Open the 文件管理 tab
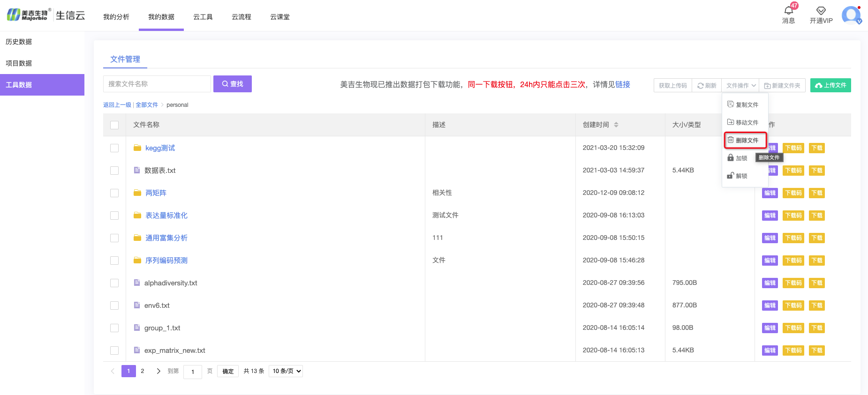Viewport: 868px width, 395px height. [x=125, y=59]
